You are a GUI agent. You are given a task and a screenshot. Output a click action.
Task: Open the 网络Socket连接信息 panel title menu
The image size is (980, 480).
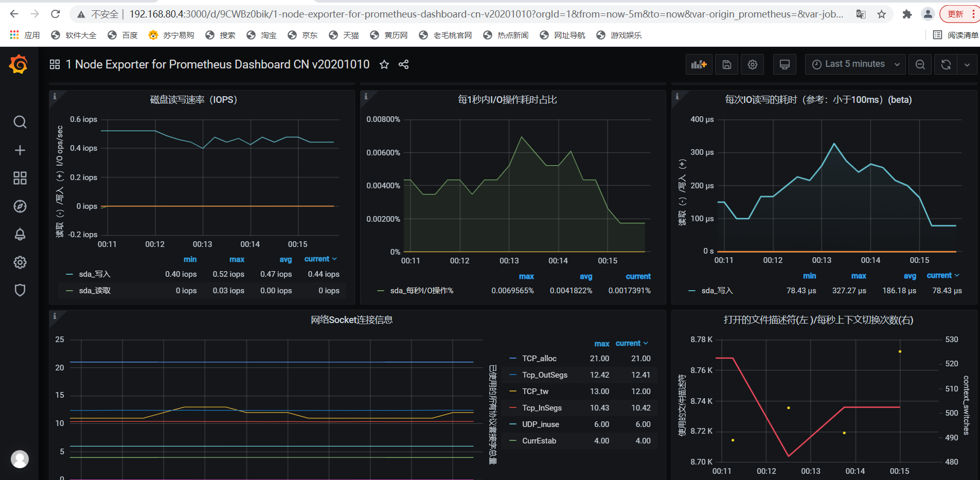click(351, 319)
